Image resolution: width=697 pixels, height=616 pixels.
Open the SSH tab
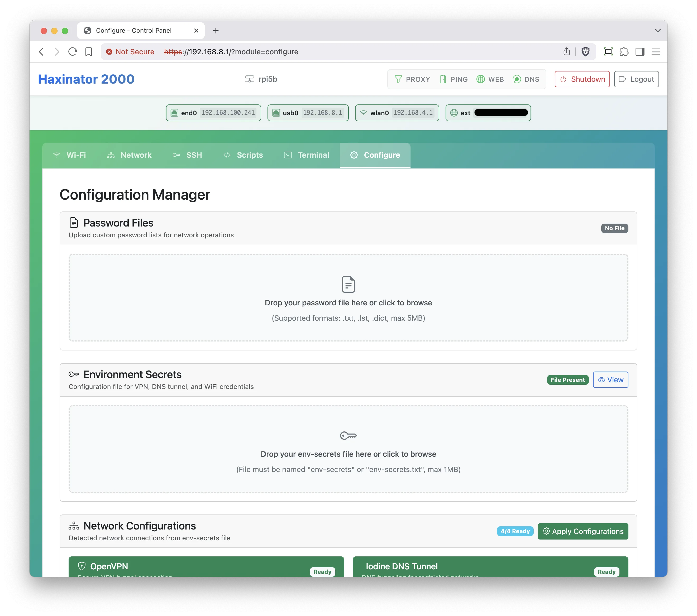point(187,155)
